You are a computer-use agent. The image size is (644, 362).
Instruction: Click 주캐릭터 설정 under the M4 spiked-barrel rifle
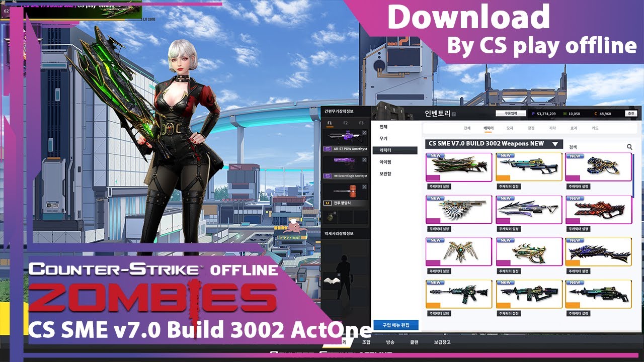[440, 313]
